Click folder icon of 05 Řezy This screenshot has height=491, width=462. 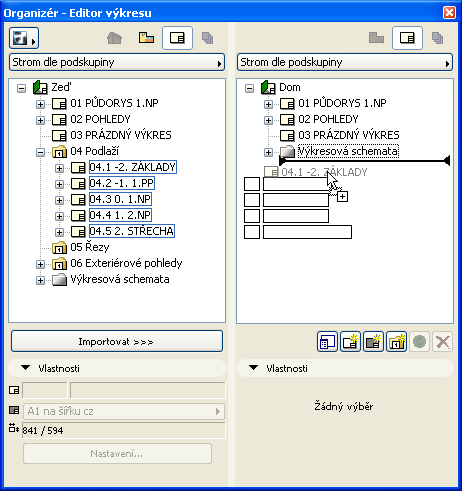pyautogui.click(x=59, y=247)
